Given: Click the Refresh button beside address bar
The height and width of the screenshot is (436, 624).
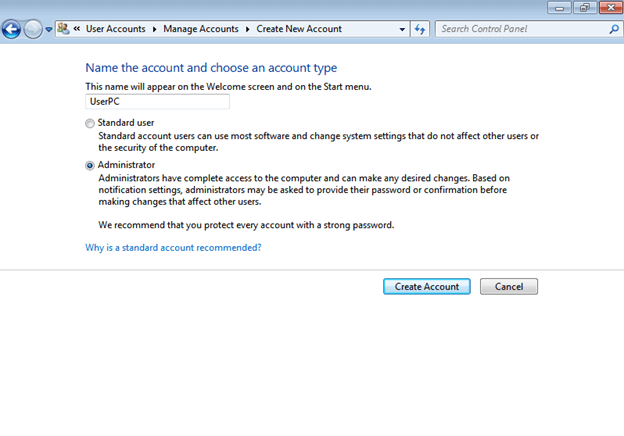Looking at the screenshot, I should pos(420,29).
